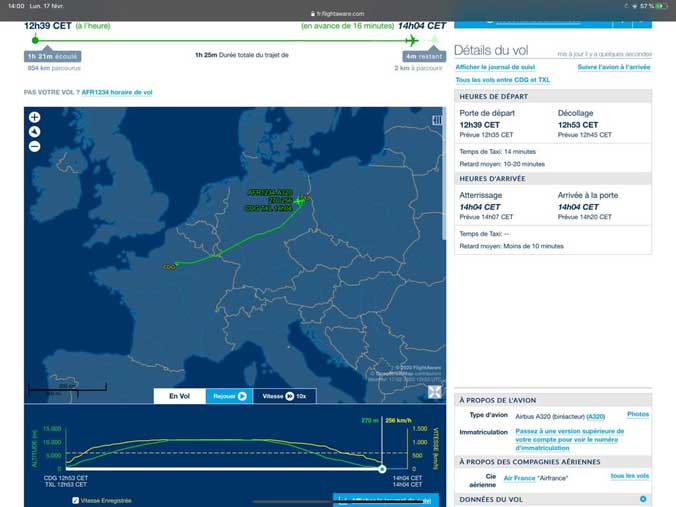Click the map vertical scrollbar handle
This screenshot has height=507, width=676.
tap(444, 174)
